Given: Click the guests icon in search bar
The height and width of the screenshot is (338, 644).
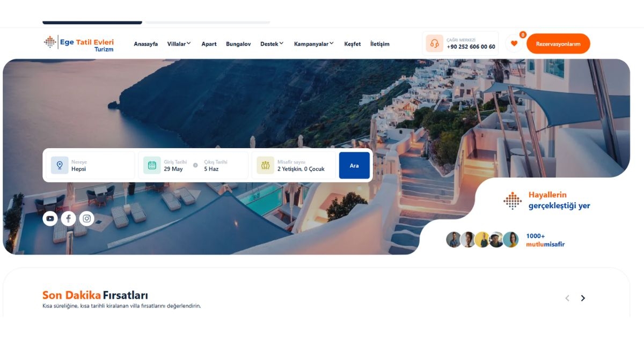Looking at the screenshot, I should [265, 165].
